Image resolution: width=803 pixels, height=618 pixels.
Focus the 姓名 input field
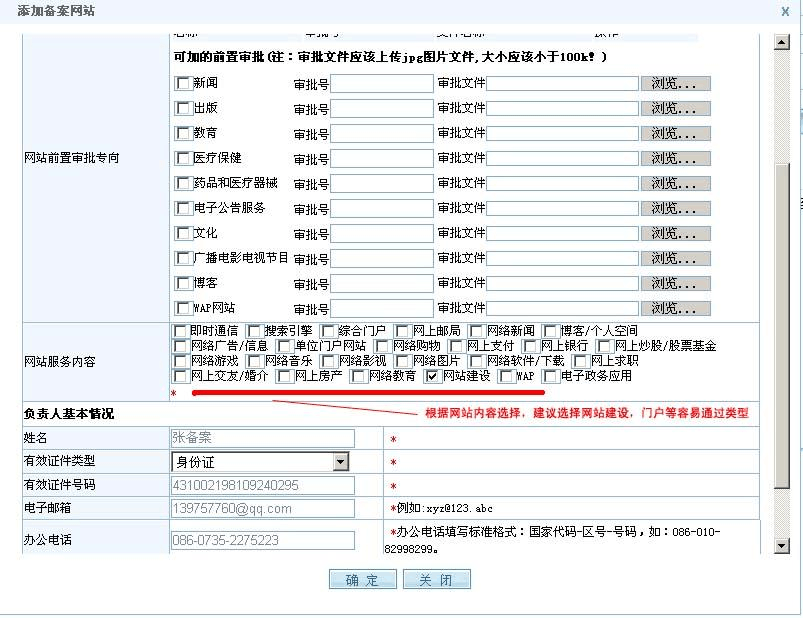click(263, 438)
